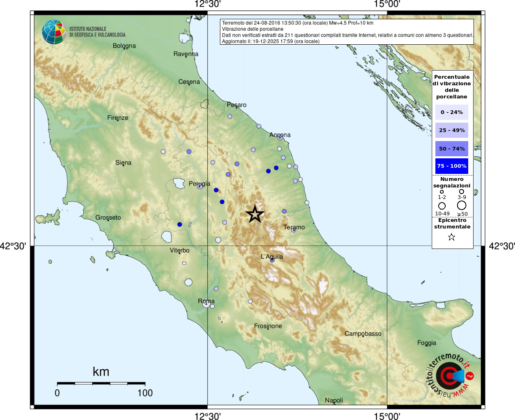Click the right 42°30' latitude label

(501, 246)
